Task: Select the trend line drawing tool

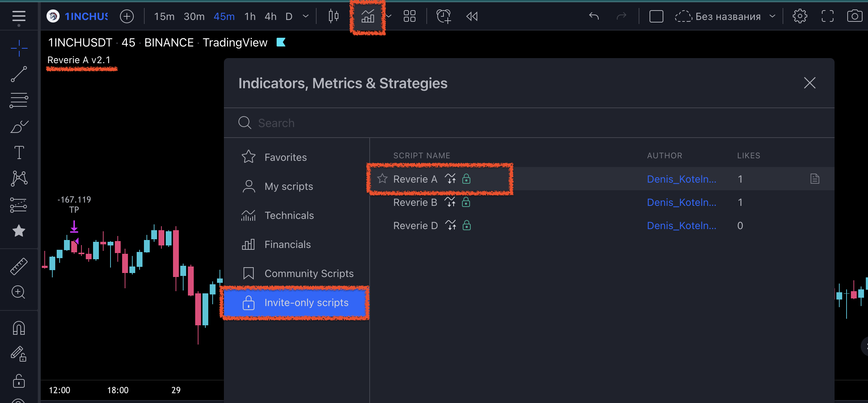Action: tap(19, 74)
